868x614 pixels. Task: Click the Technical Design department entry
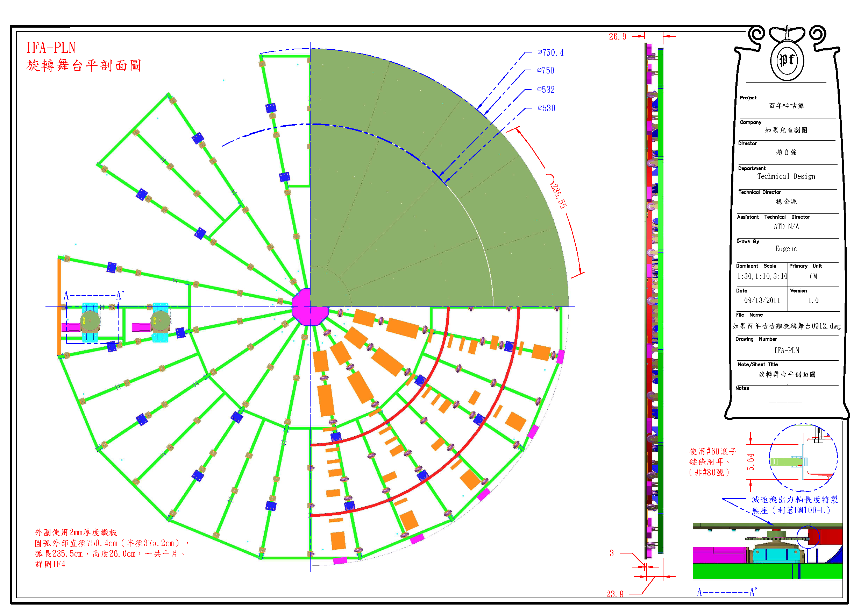click(x=786, y=177)
